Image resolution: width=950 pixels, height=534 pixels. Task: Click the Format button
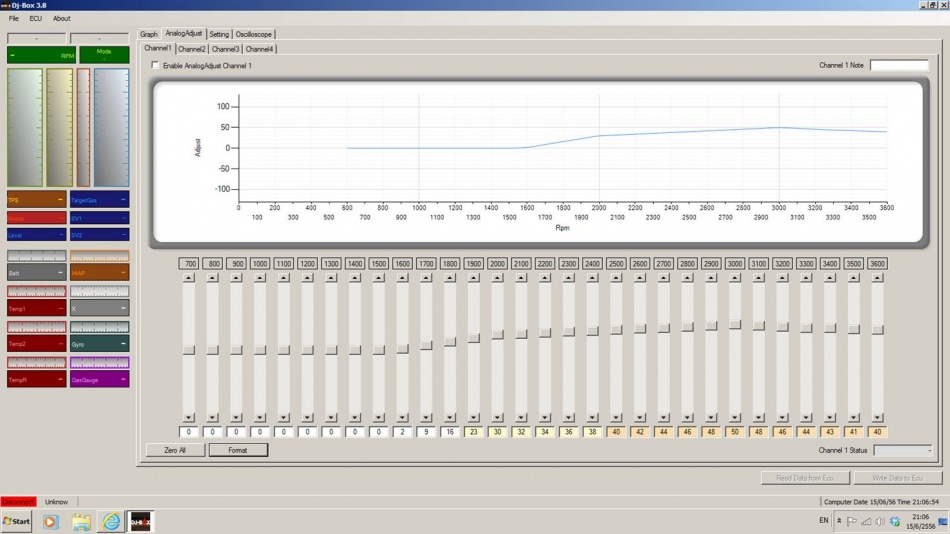(238, 450)
